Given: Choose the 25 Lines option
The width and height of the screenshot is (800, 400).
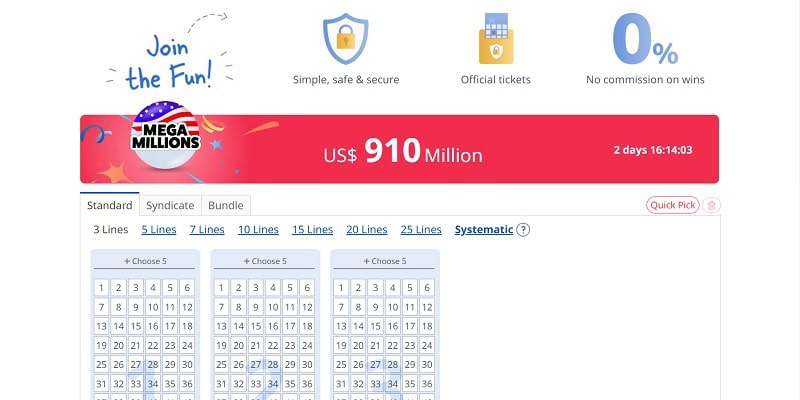Looking at the screenshot, I should tap(421, 230).
